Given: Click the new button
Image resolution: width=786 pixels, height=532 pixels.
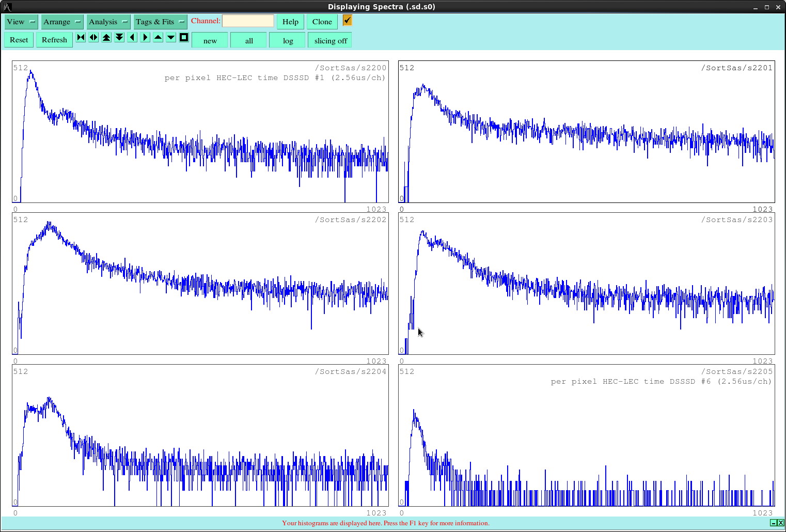Looking at the screenshot, I should pos(210,40).
